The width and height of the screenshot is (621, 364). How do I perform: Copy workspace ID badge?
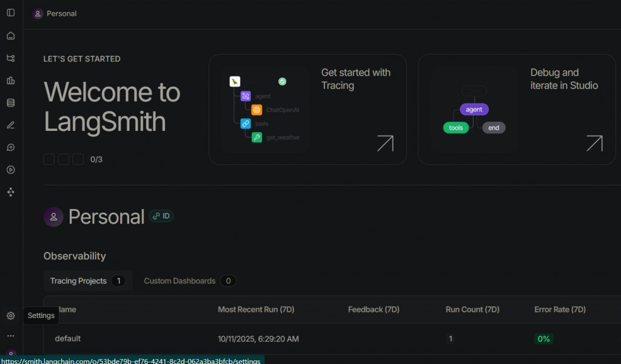[161, 216]
